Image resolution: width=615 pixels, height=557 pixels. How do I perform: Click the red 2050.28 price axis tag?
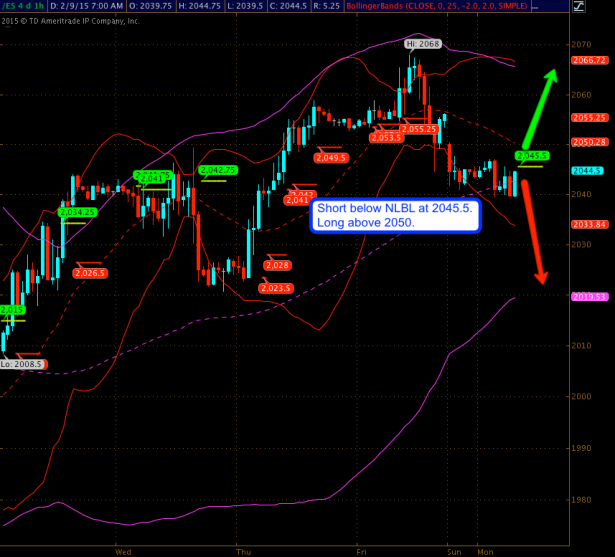pyautogui.click(x=590, y=142)
